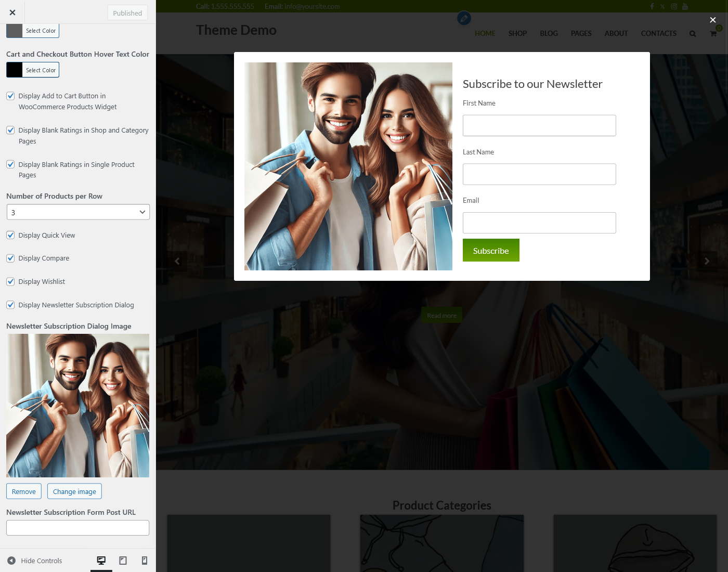This screenshot has height=572, width=728.
Task: Open the shopping cart icon in header
Action: point(713,33)
